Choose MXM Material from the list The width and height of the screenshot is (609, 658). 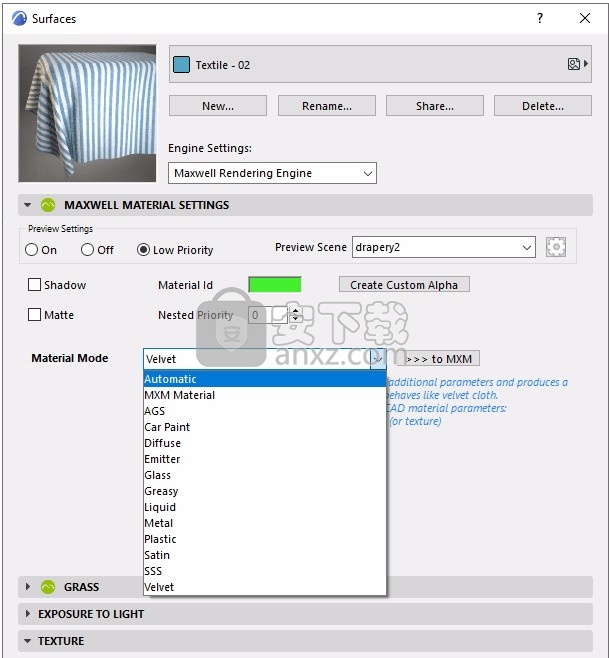(264, 395)
